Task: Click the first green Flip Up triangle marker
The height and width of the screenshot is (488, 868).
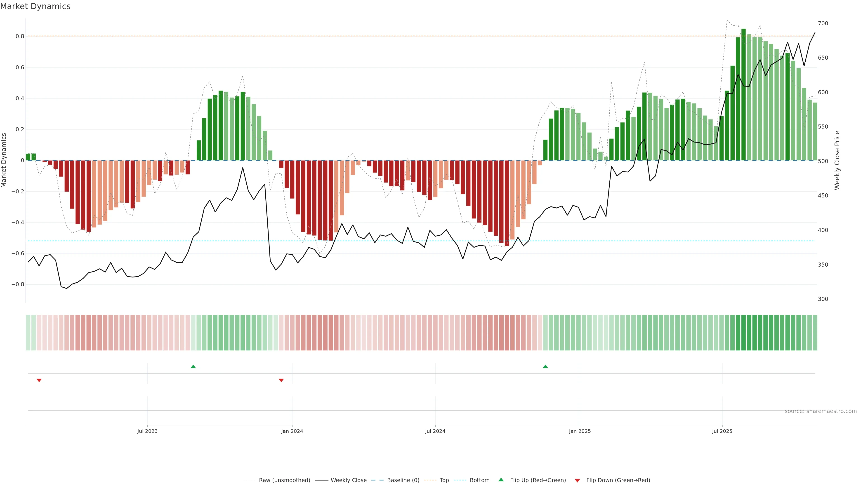Action: [x=193, y=366]
